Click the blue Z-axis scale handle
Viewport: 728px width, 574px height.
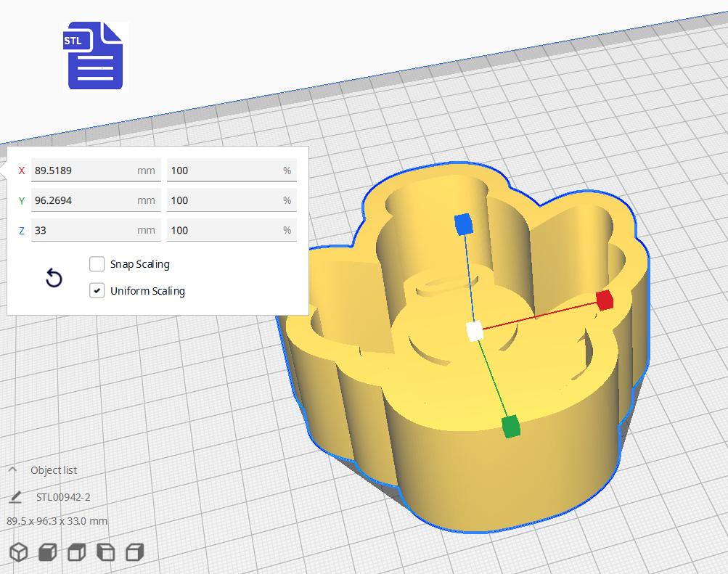pyautogui.click(x=463, y=224)
